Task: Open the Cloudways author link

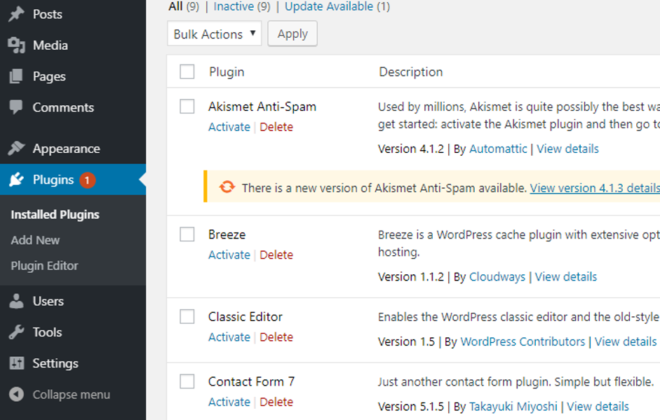Action: pos(497,276)
